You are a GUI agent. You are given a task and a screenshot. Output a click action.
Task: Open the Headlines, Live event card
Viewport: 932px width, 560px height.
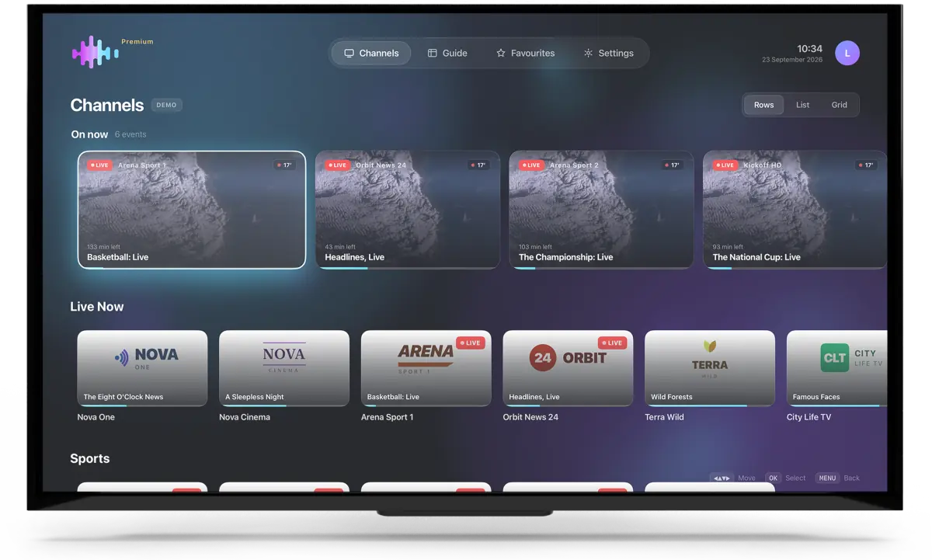[x=407, y=210]
